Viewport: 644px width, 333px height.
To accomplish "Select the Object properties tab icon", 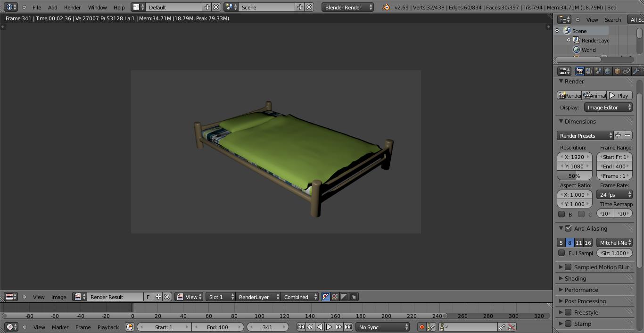I will coord(617,71).
